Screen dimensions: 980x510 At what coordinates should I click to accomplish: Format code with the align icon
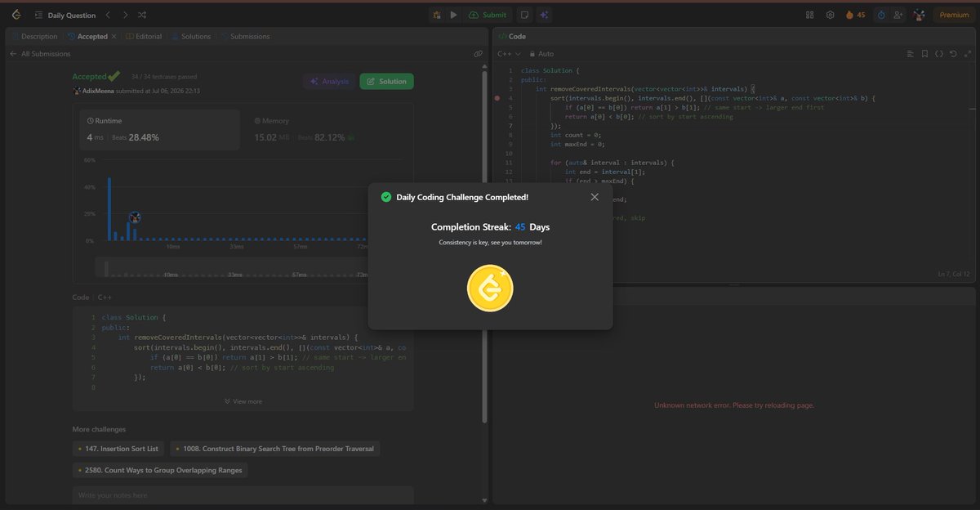911,54
